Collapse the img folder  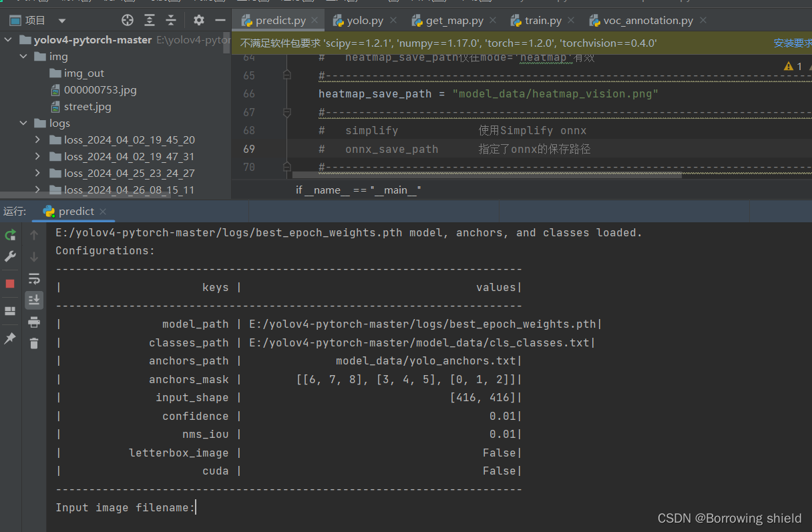[23, 57]
